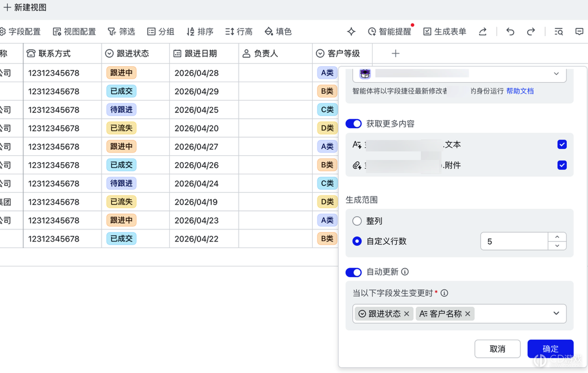Open the comments icon
The height and width of the screenshot is (373, 588).
click(x=579, y=32)
